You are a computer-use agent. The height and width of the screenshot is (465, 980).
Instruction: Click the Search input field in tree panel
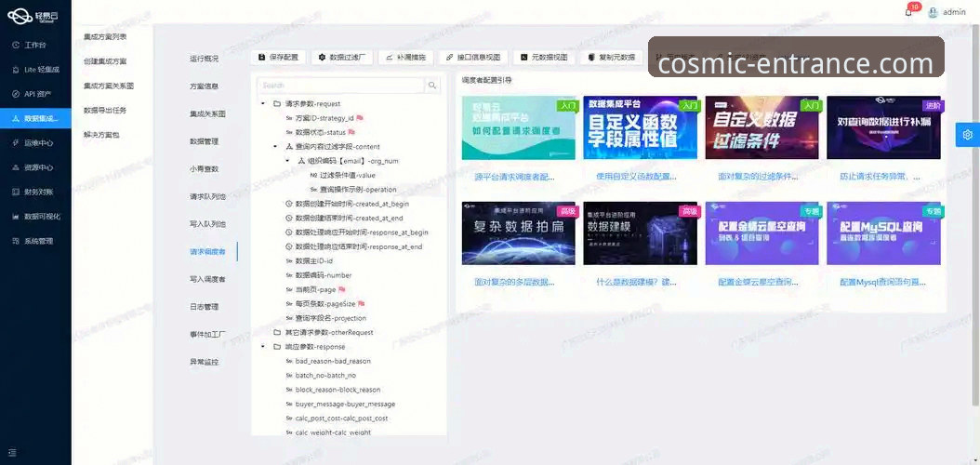pos(339,85)
